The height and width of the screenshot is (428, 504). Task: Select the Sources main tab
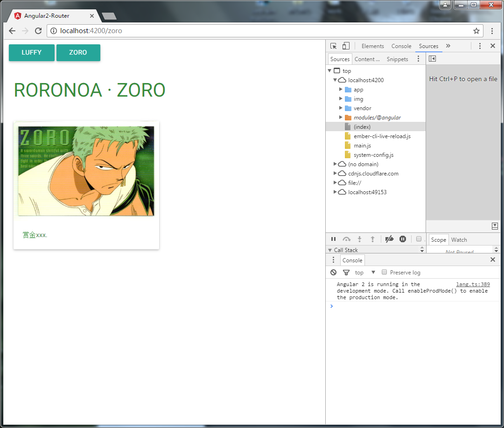[x=428, y=46]
